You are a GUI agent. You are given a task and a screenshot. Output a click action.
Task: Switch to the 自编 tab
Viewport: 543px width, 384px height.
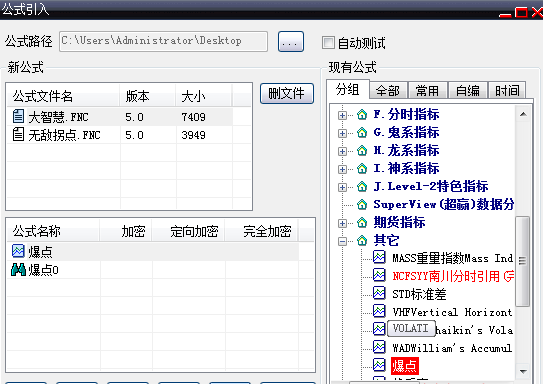(468, 91)
